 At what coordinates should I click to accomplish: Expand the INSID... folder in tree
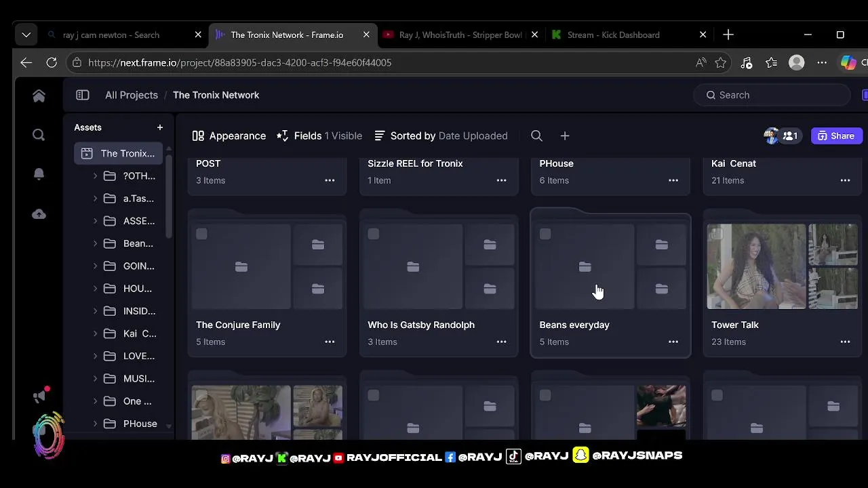95,311
